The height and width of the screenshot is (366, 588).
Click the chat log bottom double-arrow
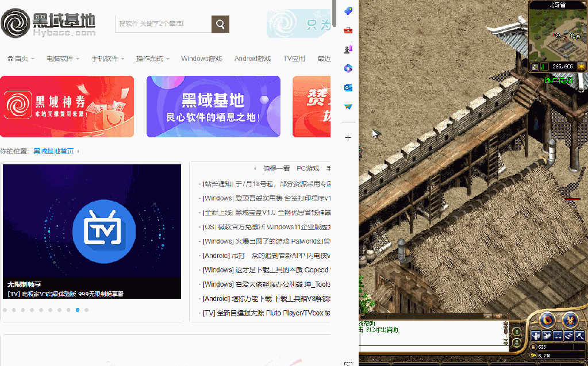click(505, 342)
